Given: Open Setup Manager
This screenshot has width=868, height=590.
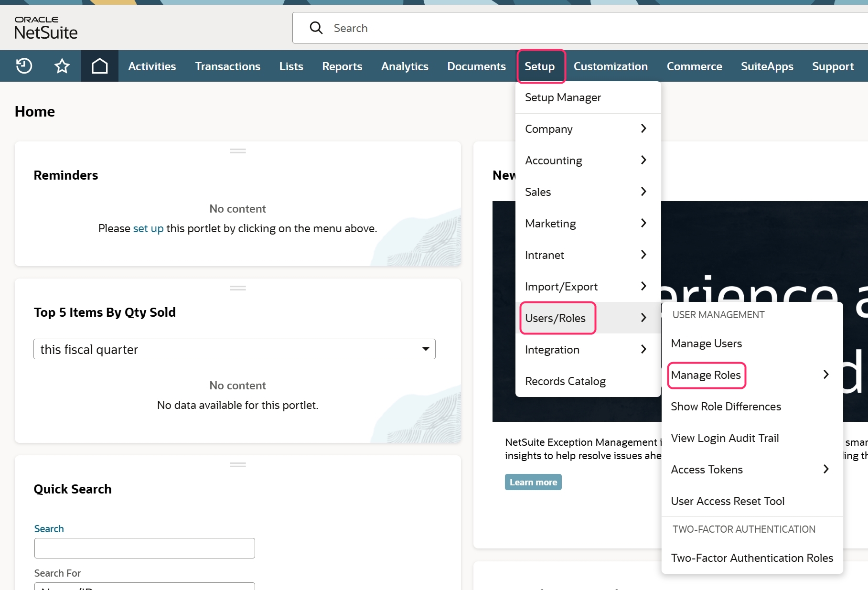Looking at the screenshot, I should pos(588,97).
